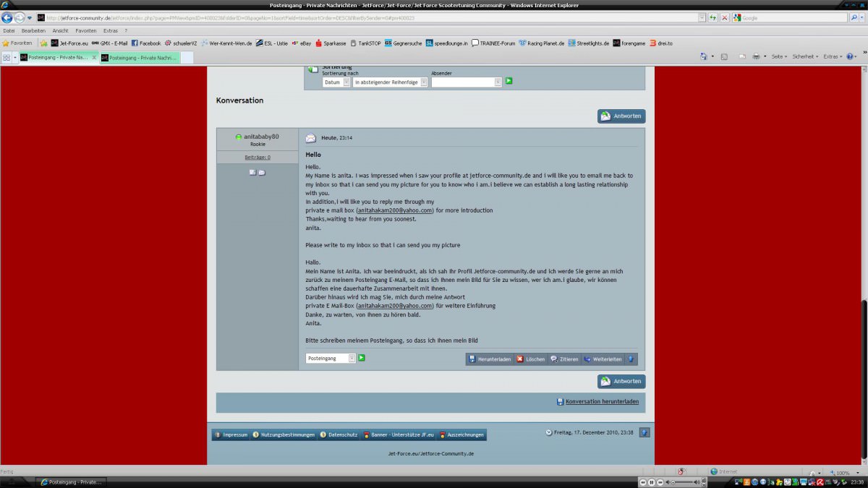Click green arrow next to Posteingang dropdown
This screenshot has height=488, width=868.
pos(362,357)
